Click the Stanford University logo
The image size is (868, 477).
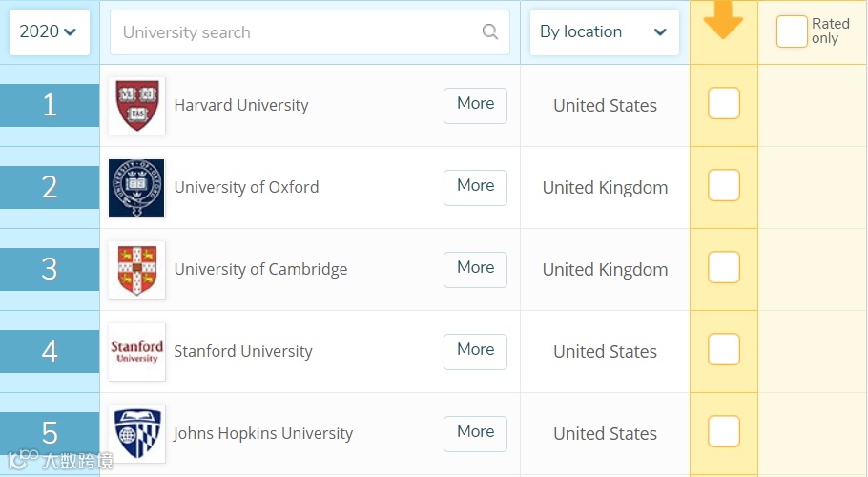pyautogui.click(x=136, y=352)
